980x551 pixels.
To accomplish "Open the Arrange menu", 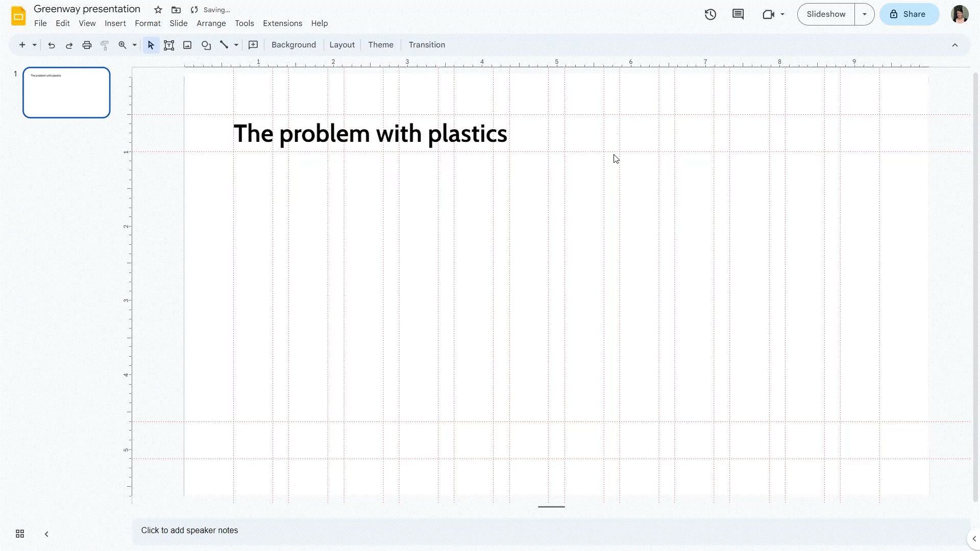I will click(211, 23).
